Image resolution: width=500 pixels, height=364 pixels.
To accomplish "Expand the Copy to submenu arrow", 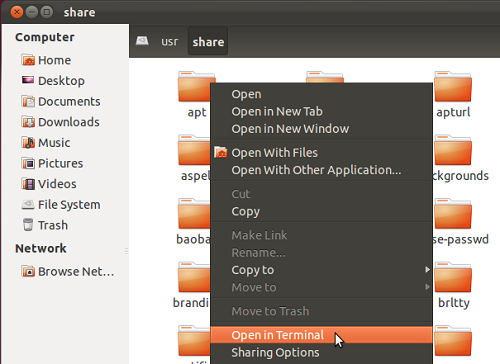I will (427, 269).
